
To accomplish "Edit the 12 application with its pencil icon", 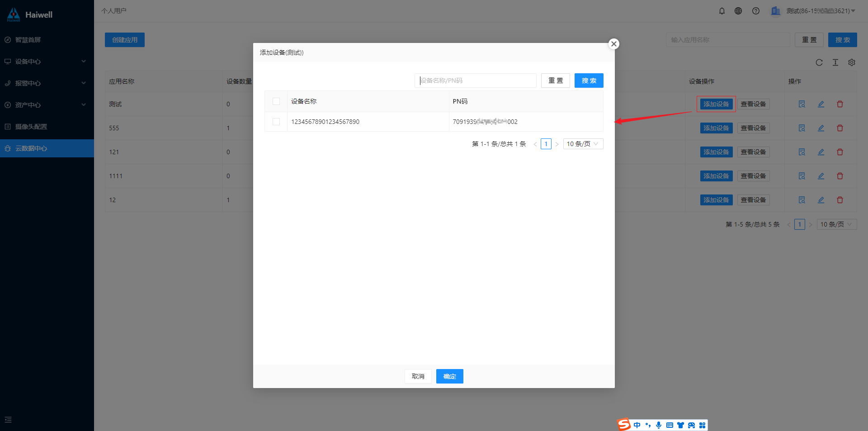I will coord(821,200).
